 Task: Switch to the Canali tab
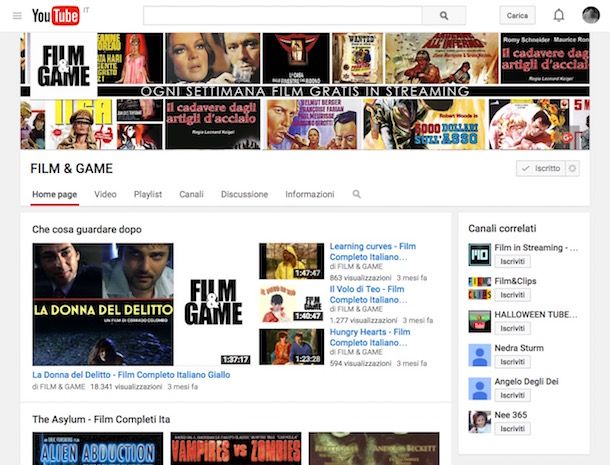click(x=191, y=194)
